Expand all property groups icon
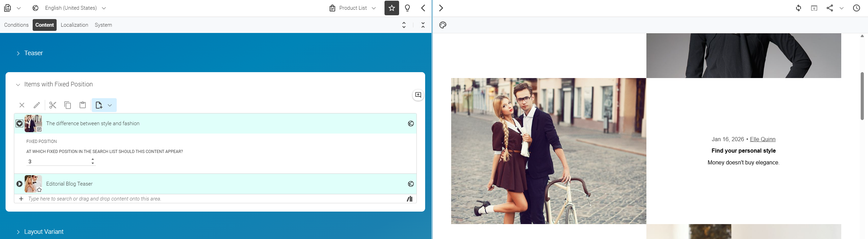 [x=404, y=25]
